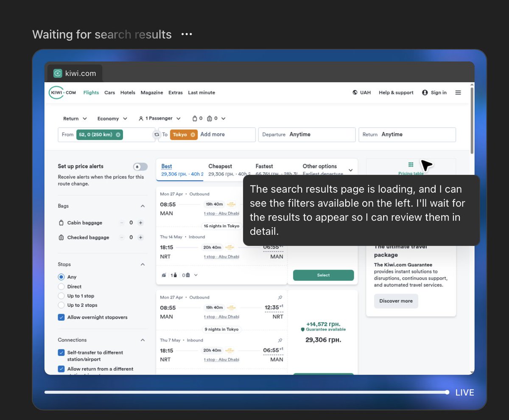Expand baggage info chevron on first result

196,275
